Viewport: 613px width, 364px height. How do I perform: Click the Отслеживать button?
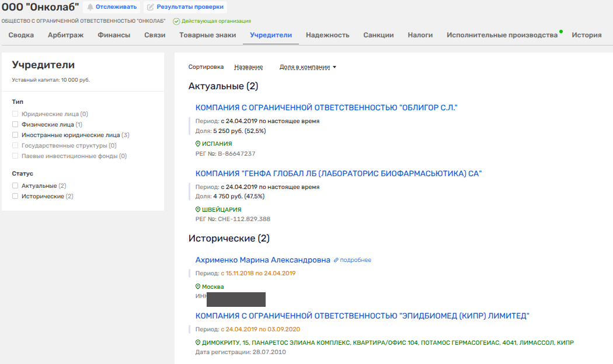click(x=112, y=7)
